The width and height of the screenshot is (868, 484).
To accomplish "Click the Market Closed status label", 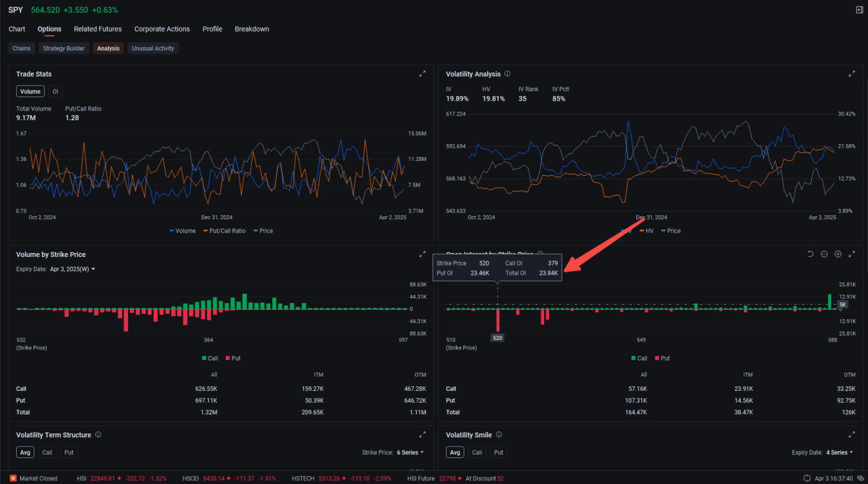I will [39, 479].
